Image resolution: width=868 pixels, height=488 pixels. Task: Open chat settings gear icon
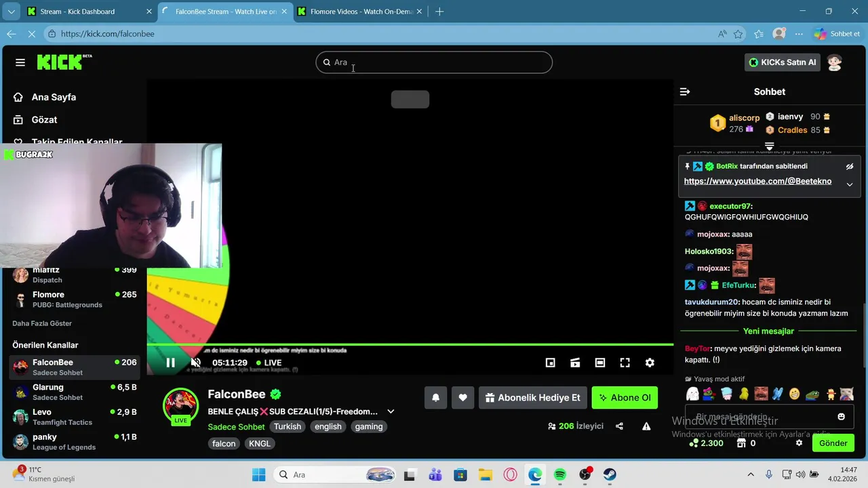coord(799,443)
